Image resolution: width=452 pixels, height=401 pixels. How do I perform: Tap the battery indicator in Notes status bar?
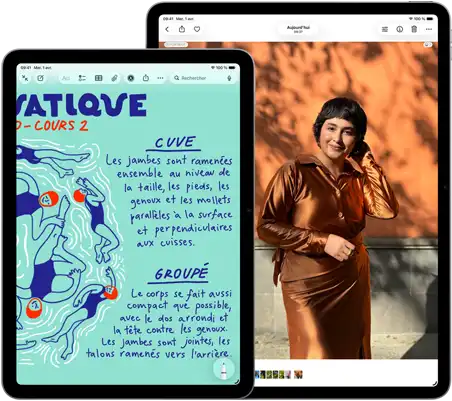[232, 68]
